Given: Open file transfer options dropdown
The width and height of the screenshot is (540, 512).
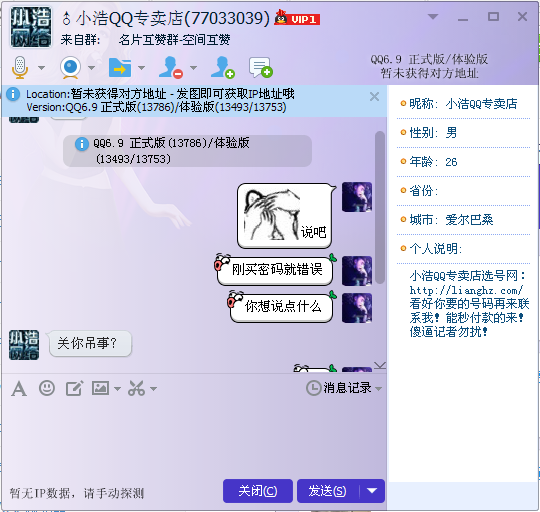Looking at the screenshot, I should coord(141,67).
